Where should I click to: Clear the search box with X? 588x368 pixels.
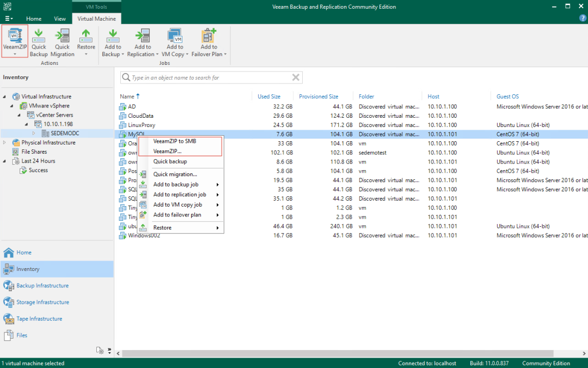(x=296, y=77)
